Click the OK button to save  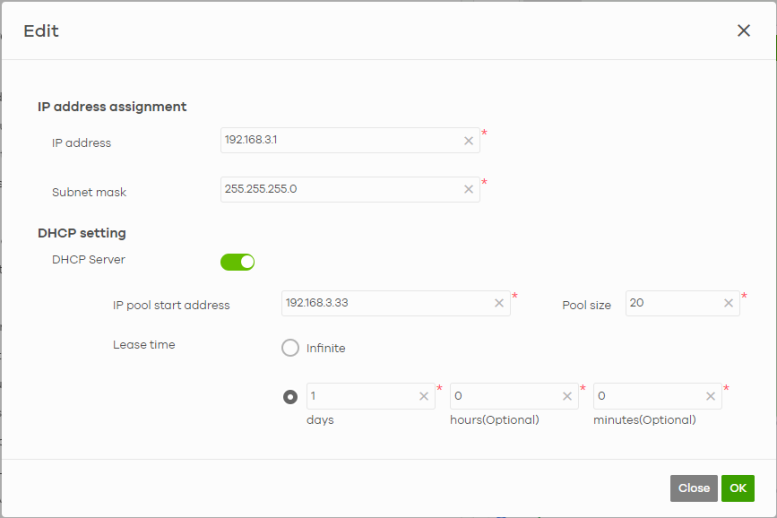(x=737, y=488)
